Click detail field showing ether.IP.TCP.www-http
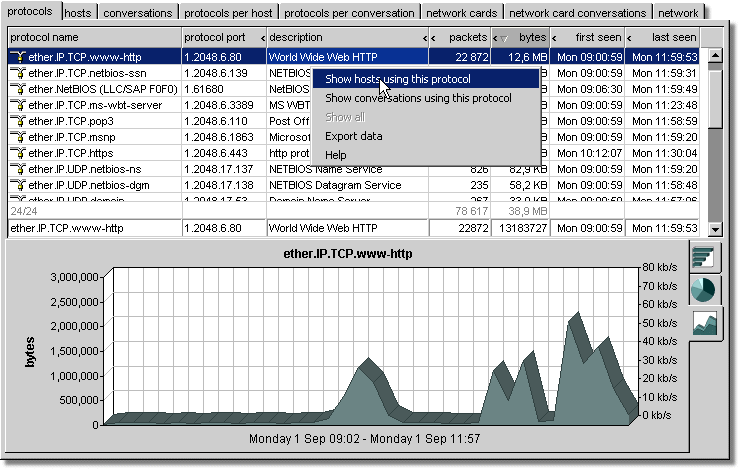 [x=95, y=228]
